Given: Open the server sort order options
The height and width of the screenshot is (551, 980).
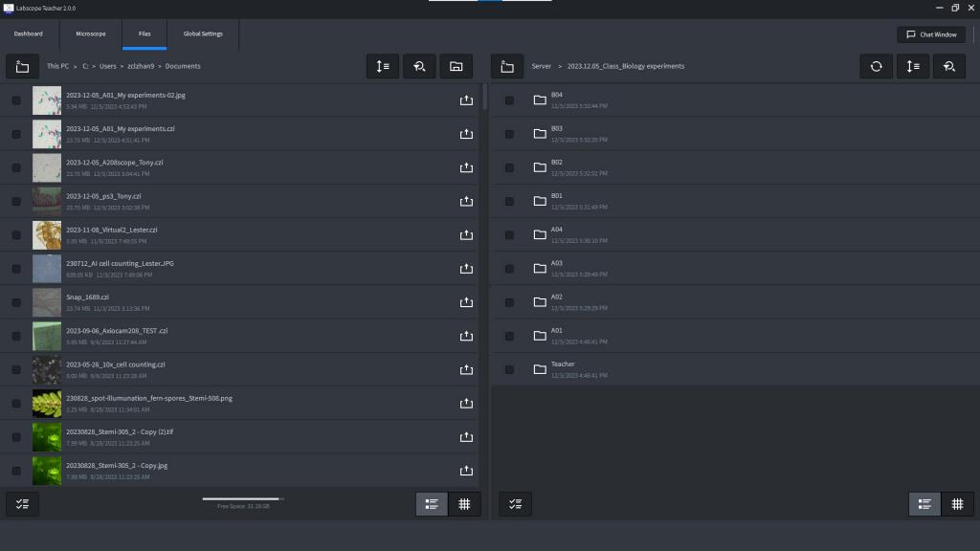Looking at the screenshot, I should click(x=913, y=66).
